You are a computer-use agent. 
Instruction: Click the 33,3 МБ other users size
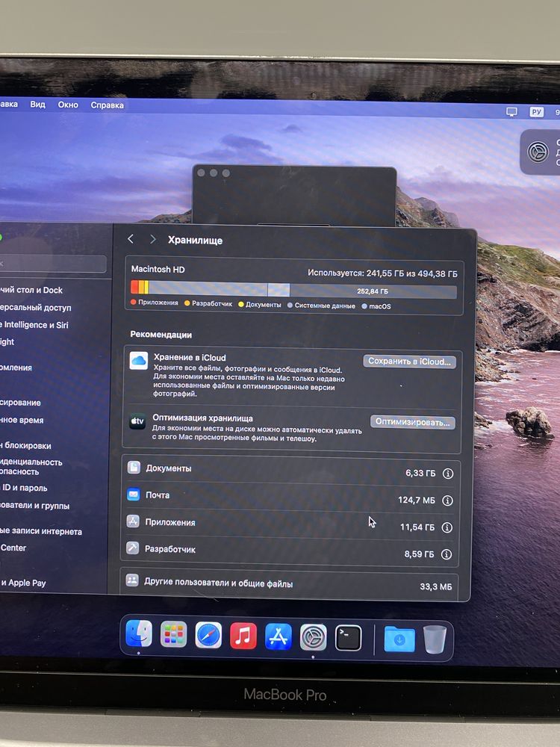[x=436, y=586]
